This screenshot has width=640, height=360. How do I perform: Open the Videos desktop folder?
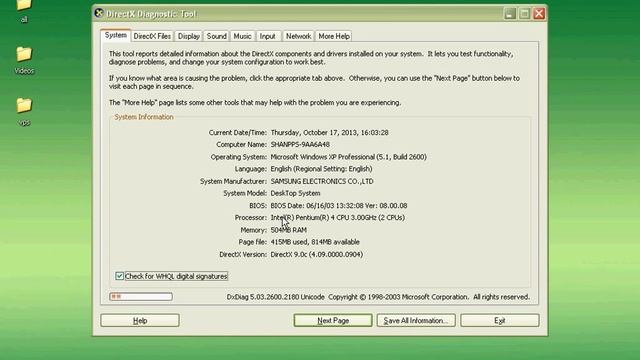pyautogui.click(x=24, y=60)
